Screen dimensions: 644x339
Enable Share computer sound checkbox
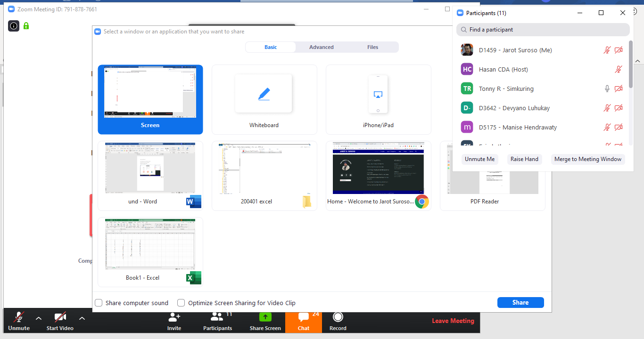[99, 303]
